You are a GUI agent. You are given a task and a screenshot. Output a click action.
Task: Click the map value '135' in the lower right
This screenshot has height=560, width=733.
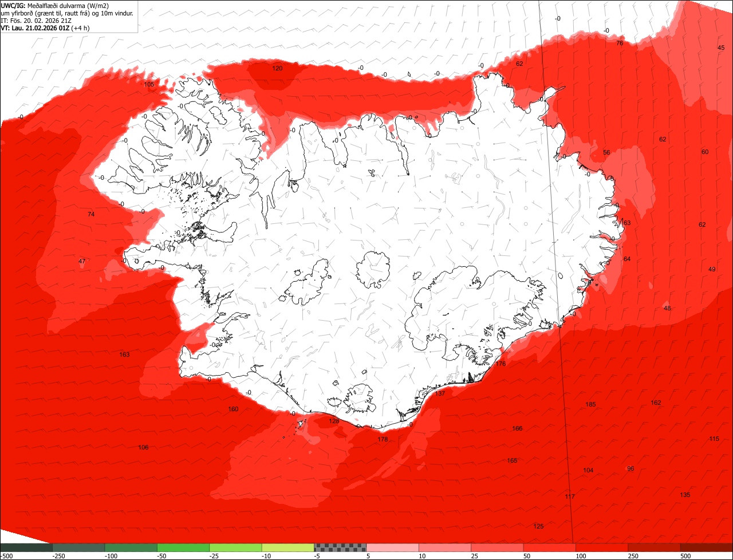coord(685,495)
